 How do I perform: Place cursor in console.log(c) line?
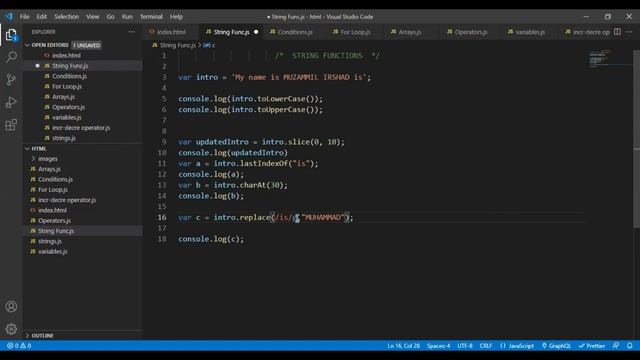click(x=211, y=239)
